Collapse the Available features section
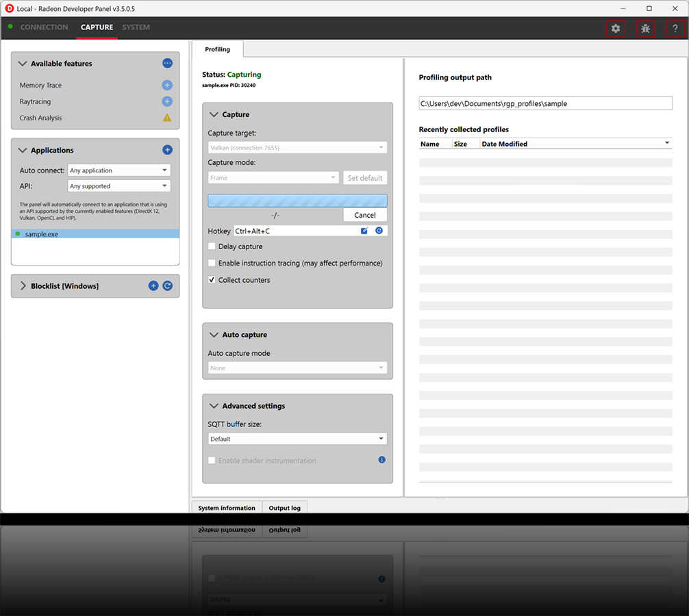Image resolution: width=689 pixels, height=616 pixels. coord(23,64)
